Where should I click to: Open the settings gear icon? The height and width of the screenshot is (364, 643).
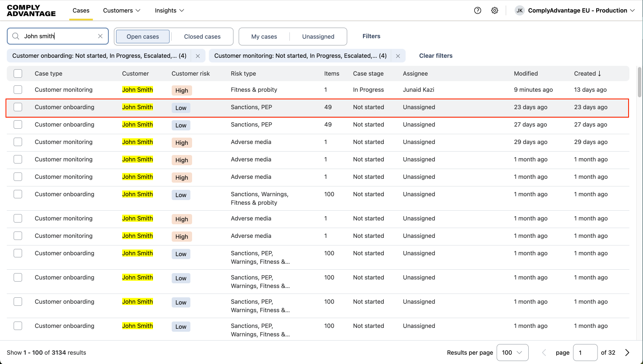(x=495, y=11)
